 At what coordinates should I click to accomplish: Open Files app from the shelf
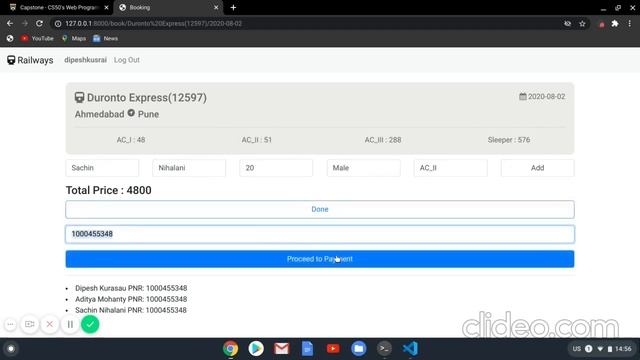click(x=359, y=349)
